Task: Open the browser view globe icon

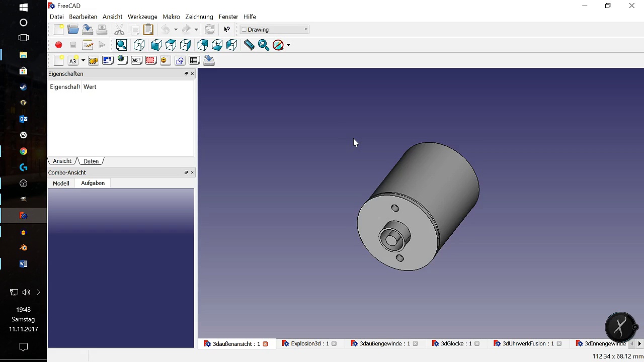Action: [x=121, y=61]
